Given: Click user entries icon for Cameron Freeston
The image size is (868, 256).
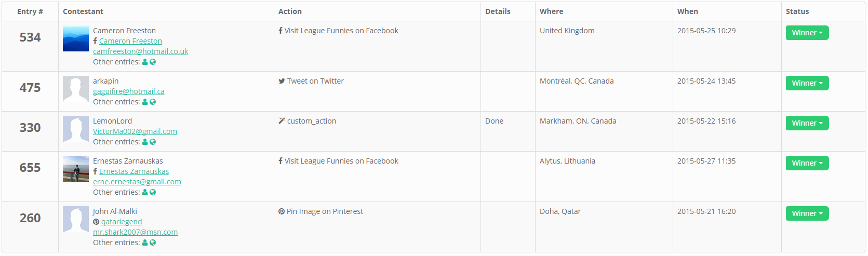Looking at the screenshot, I should pos(145,62).
